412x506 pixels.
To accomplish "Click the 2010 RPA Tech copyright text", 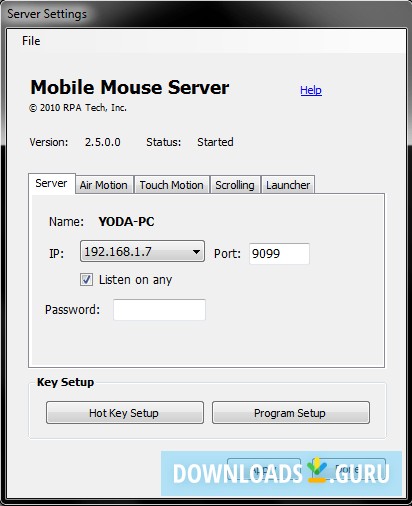I will [x=78, y=108].
